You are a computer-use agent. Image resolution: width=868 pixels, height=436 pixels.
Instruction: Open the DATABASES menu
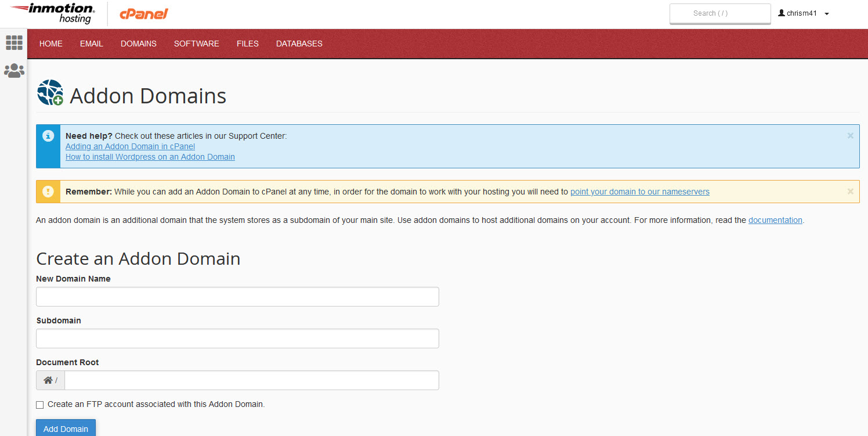(x=299, y=44)
